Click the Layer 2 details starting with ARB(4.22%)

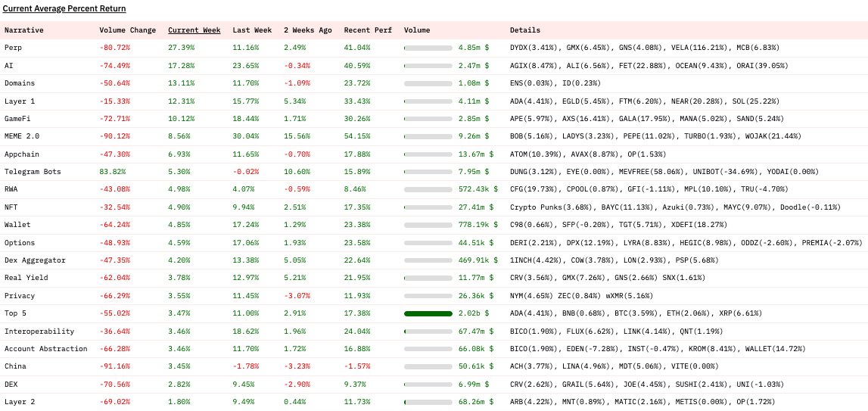tap(642, 402)
